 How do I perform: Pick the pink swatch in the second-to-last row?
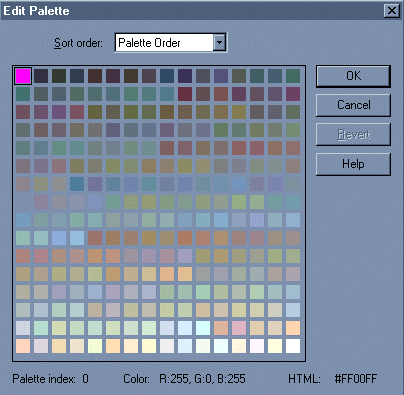(239, 328)
